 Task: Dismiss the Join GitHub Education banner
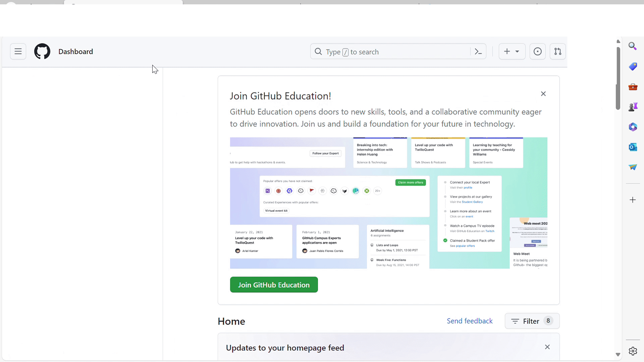point(543,94)
